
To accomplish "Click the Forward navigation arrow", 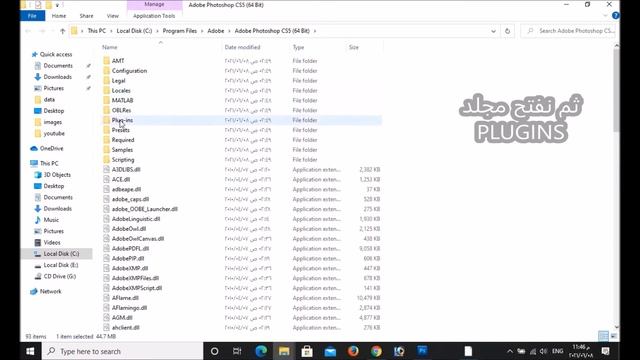I will [x=42, y=31].
